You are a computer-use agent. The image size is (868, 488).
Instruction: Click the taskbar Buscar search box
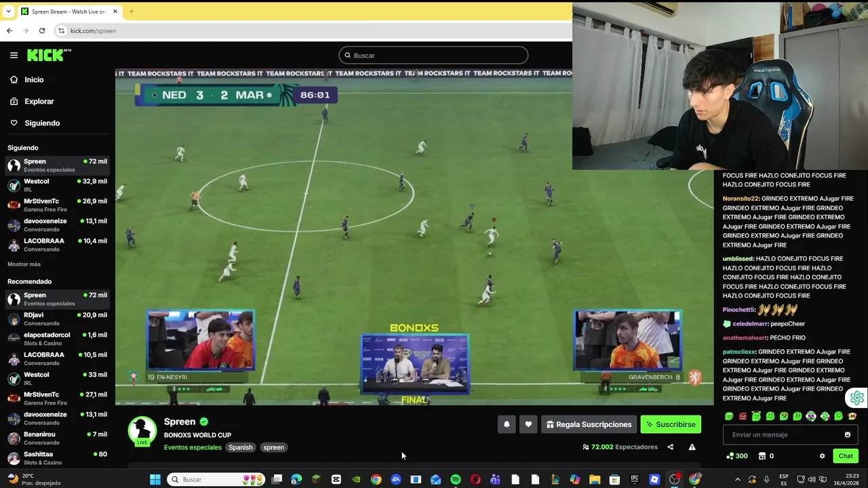pyautogui.click(x=216, y=479)
